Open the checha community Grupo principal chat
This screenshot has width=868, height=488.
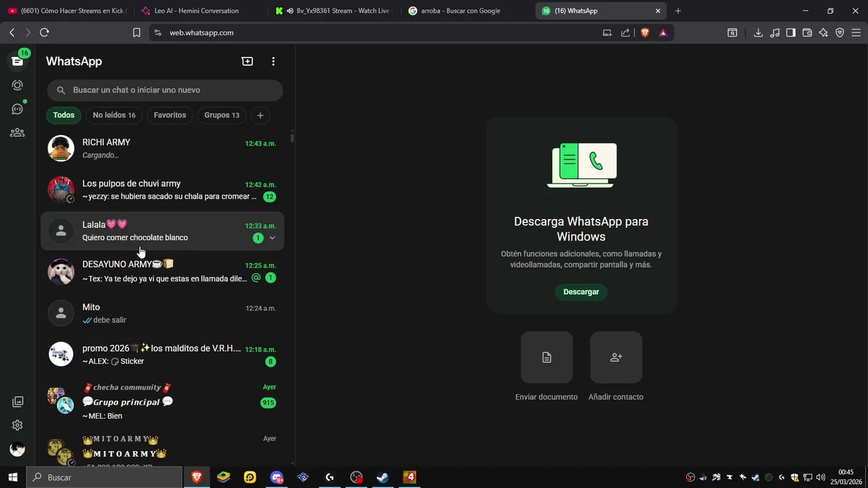point(163,401)
